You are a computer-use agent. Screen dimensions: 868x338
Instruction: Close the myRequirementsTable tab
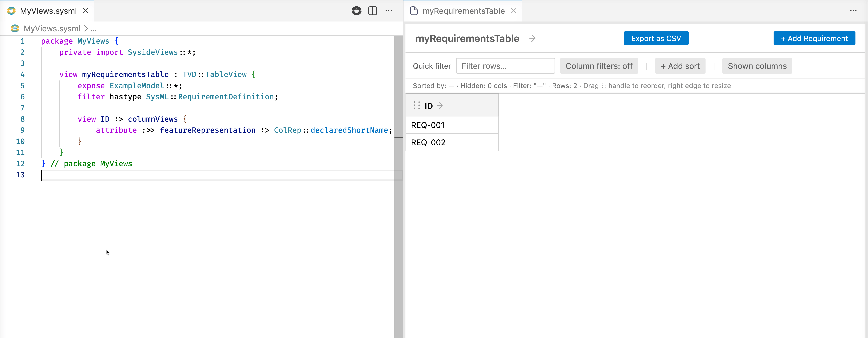pyautogui.click(x=514, y=11)
